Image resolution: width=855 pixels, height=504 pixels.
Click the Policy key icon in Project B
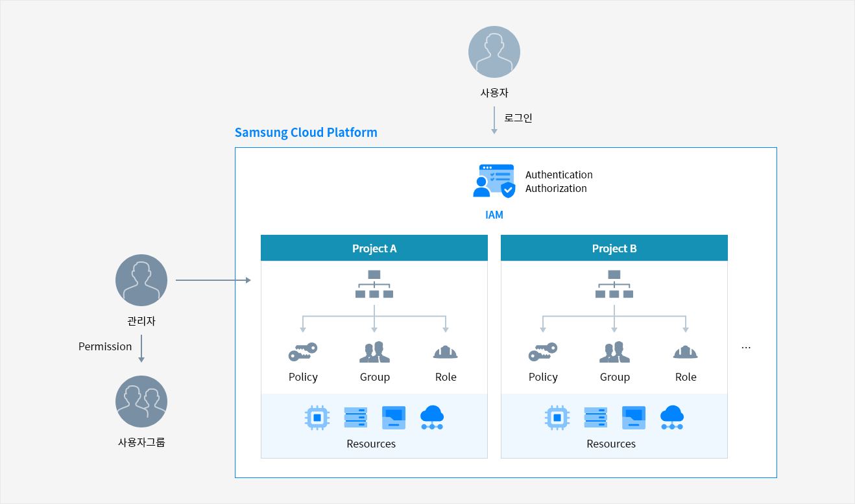click(543, 352)
